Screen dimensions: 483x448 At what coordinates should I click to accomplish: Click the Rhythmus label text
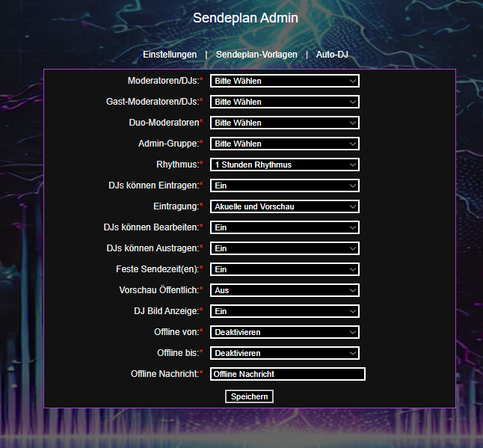pos(179,165)
